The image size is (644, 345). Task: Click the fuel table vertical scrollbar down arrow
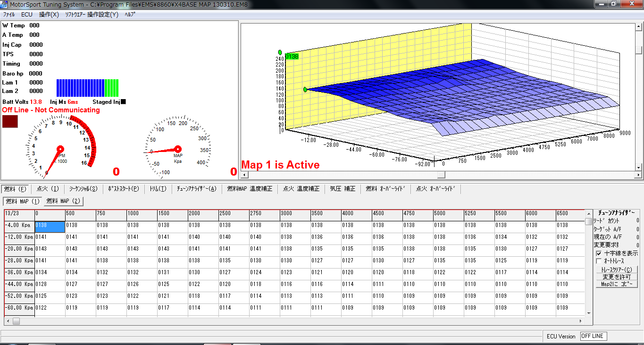[x=588, y=313]
